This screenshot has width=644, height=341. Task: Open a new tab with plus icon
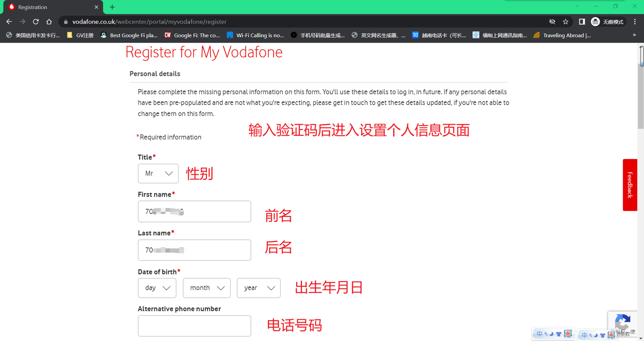pos(112,7)
